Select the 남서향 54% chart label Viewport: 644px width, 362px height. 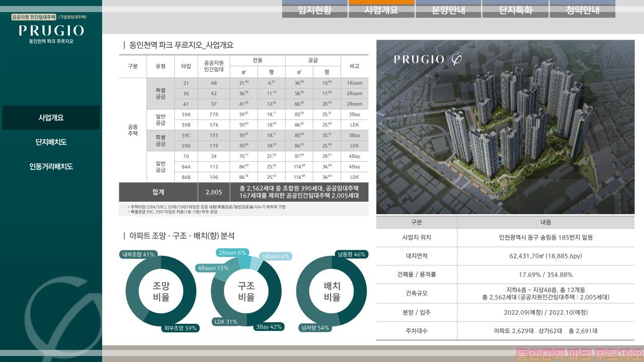315,328
